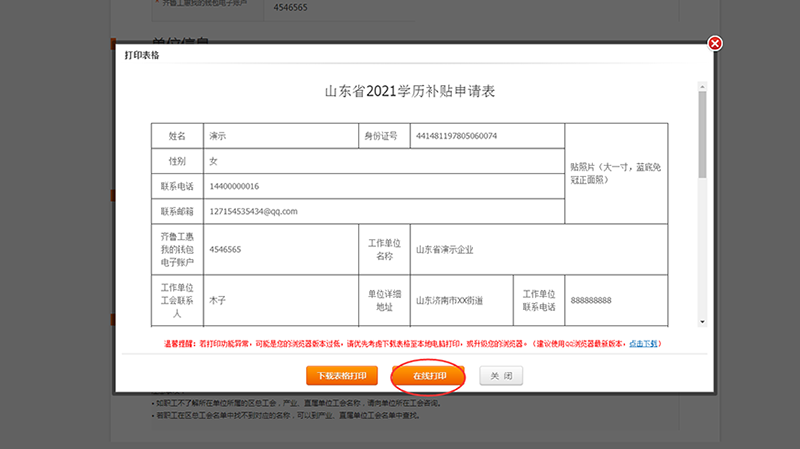The height and width of the screenshot is (449, 800).
Task: Select the phone number 14400000016
Action: [234, 186]
